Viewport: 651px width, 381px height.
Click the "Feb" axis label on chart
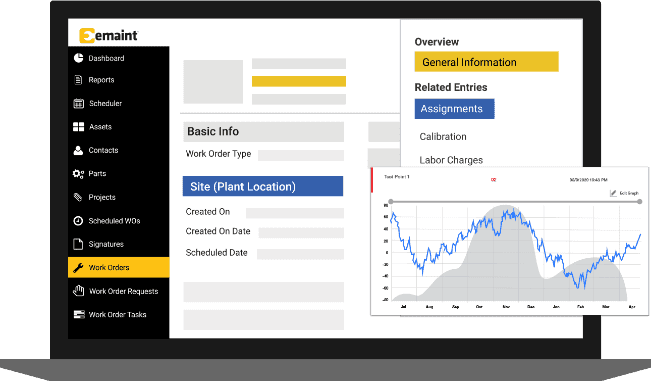pos(580,306)
